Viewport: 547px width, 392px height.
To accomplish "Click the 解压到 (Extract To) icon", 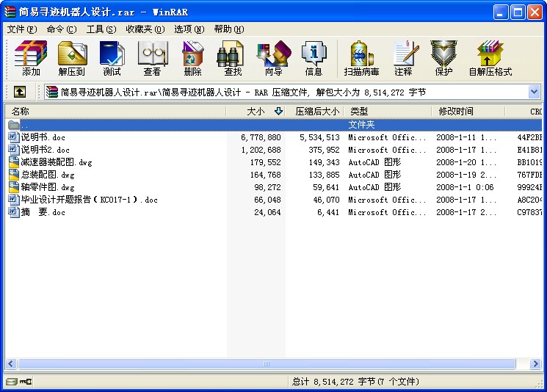I will pyautogui.click(x=72, y=58).
